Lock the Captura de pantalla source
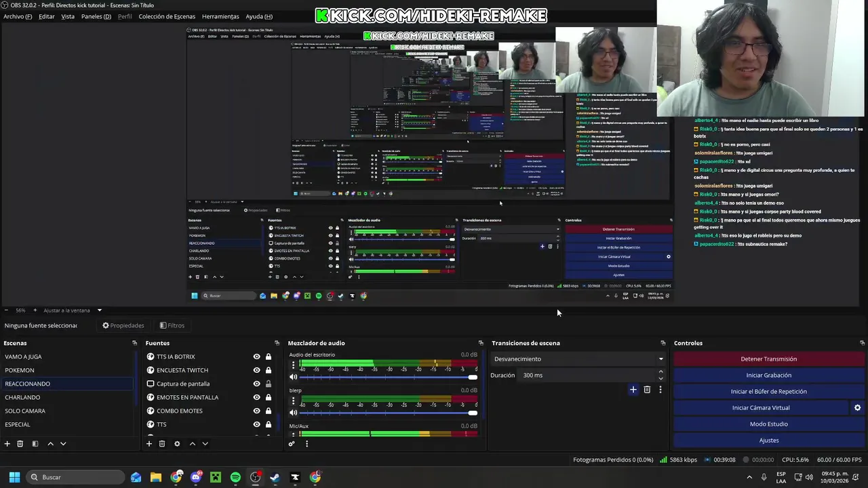Viewport: 868px width, 488px height. 269,384
